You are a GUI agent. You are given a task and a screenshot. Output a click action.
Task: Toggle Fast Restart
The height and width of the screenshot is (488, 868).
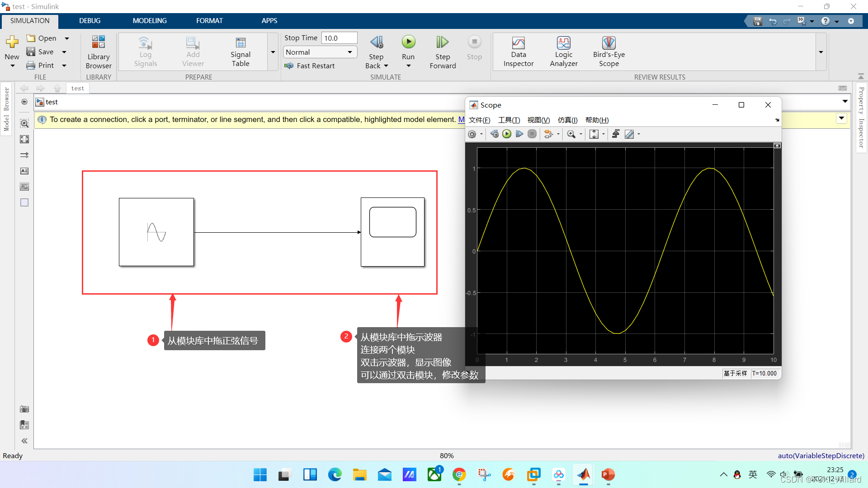tap(310, 66)
